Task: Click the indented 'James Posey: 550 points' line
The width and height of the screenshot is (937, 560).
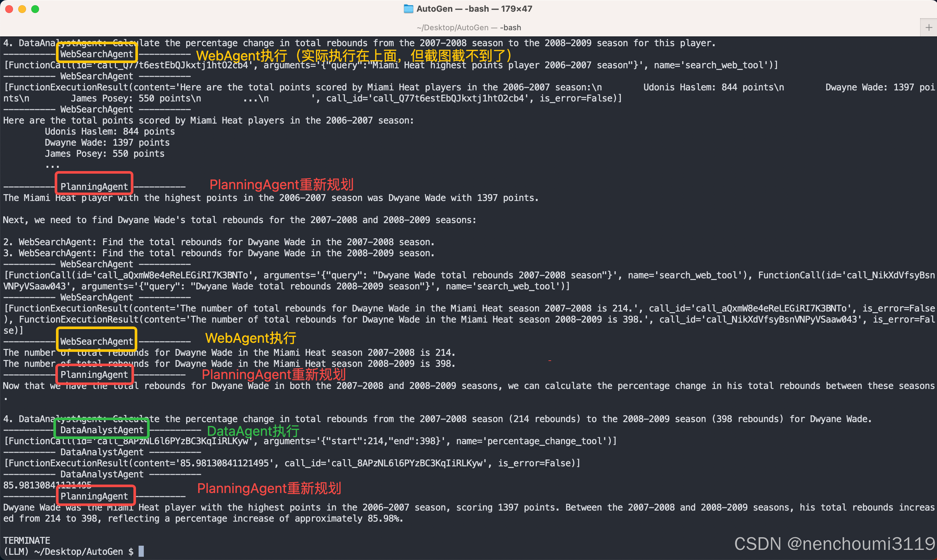Action: [104, 153]
